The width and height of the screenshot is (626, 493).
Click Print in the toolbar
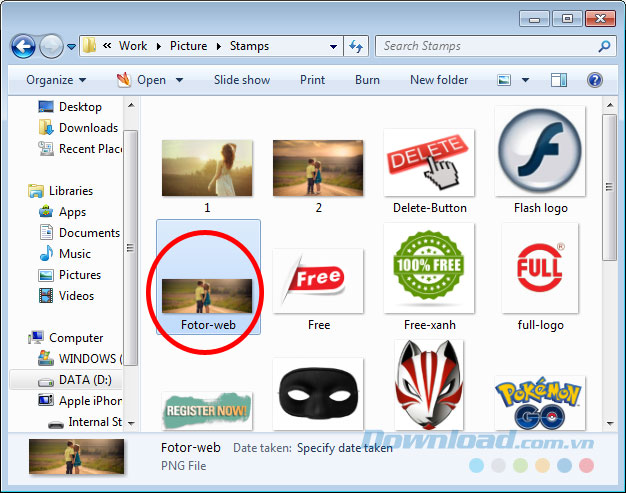tap(312, 80)
